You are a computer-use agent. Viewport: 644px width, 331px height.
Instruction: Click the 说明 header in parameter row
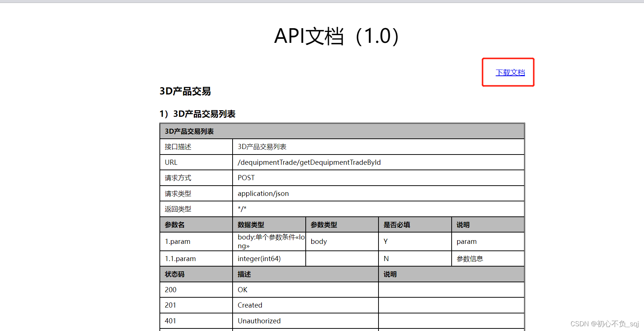pos(488,224)
